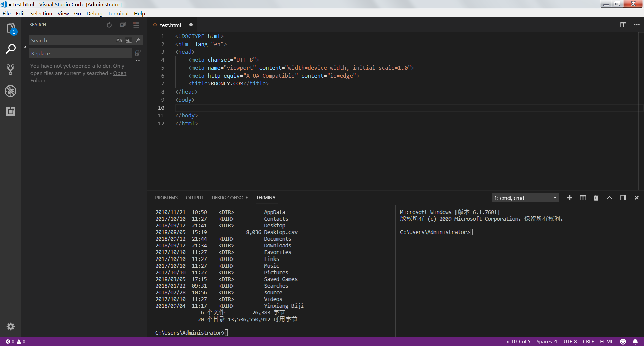Select the TERMINAL panel tab

267,198
